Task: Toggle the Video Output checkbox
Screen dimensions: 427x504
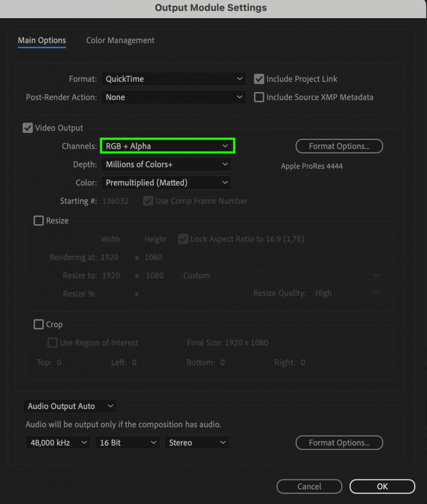Action: pos(28,127)
